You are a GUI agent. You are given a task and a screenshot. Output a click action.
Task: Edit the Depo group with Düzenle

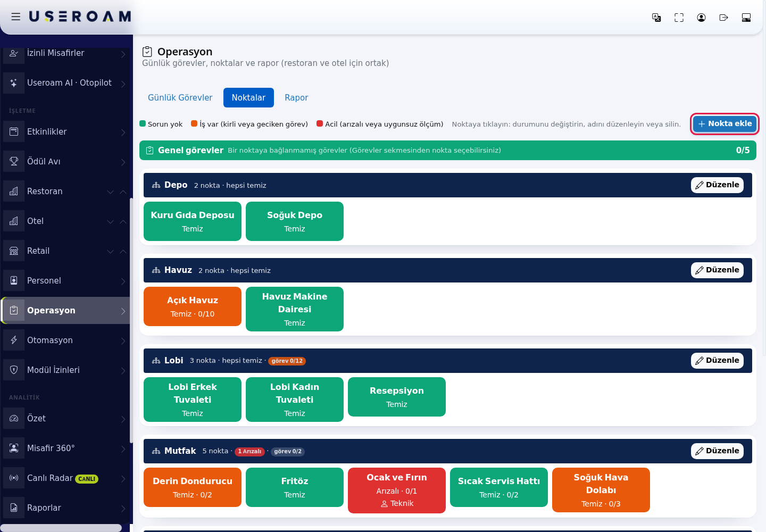coord(717,185)
